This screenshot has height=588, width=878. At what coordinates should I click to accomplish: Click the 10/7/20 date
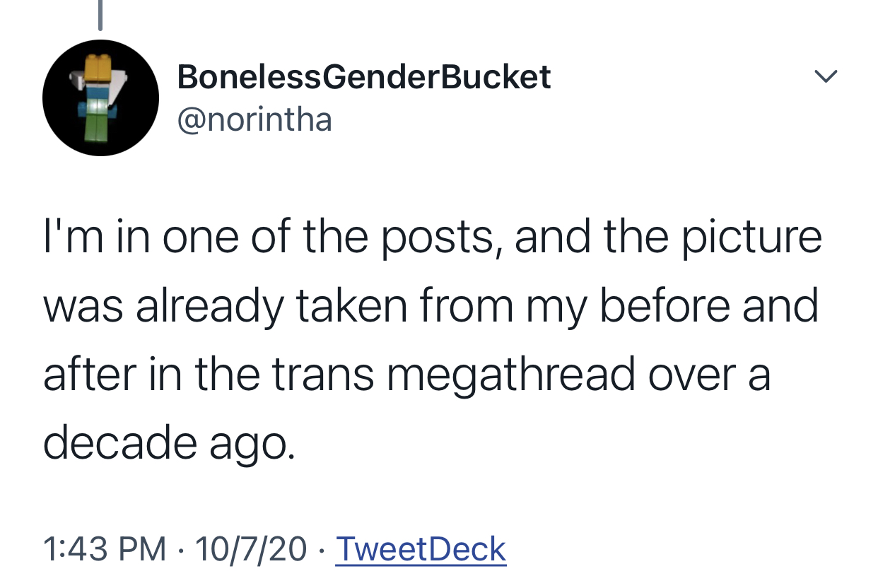point(251,548)
